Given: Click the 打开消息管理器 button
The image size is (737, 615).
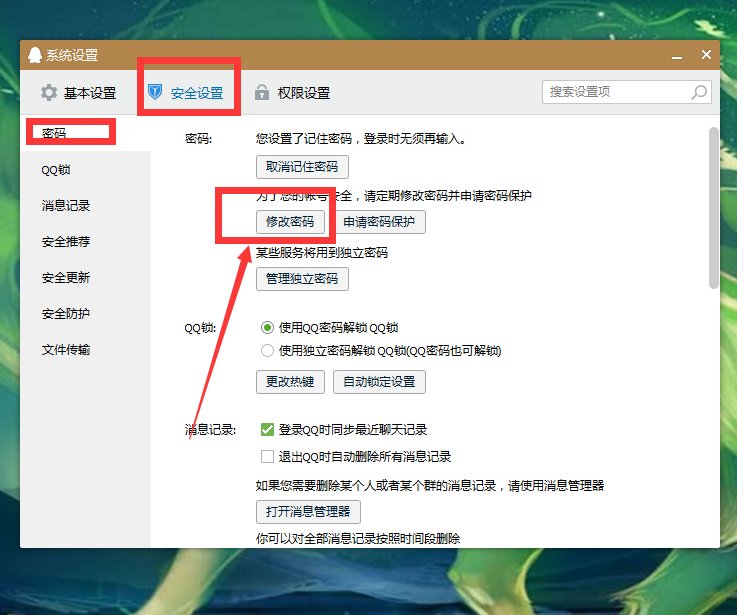Looking at the screenshot, I should tap(308, 512).
